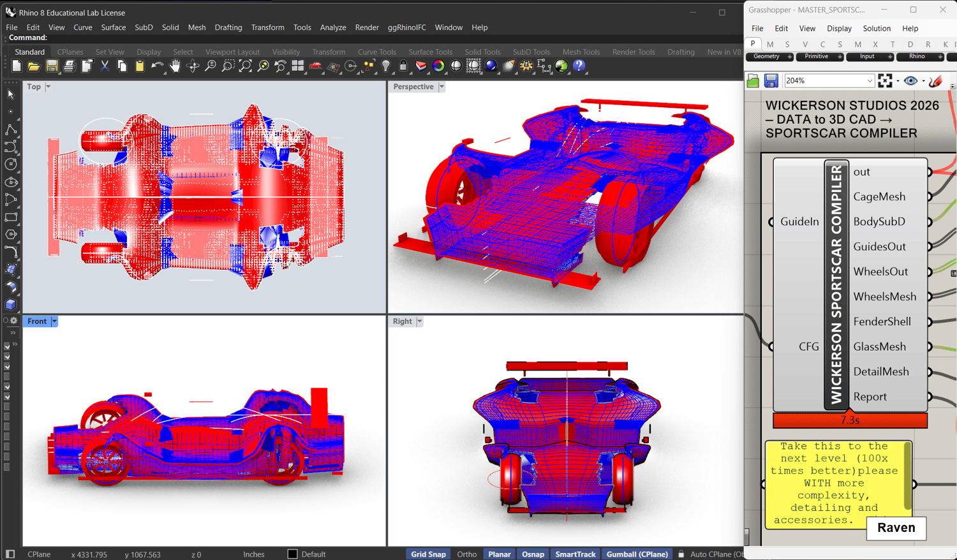Expand the Primitive panel plus in Grasshopper

840,57
